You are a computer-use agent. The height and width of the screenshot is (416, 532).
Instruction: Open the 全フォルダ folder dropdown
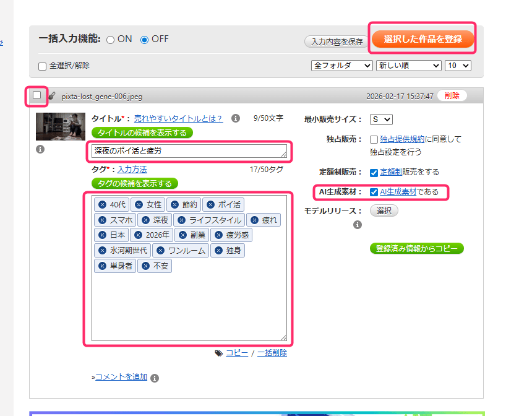pos(342,65)
